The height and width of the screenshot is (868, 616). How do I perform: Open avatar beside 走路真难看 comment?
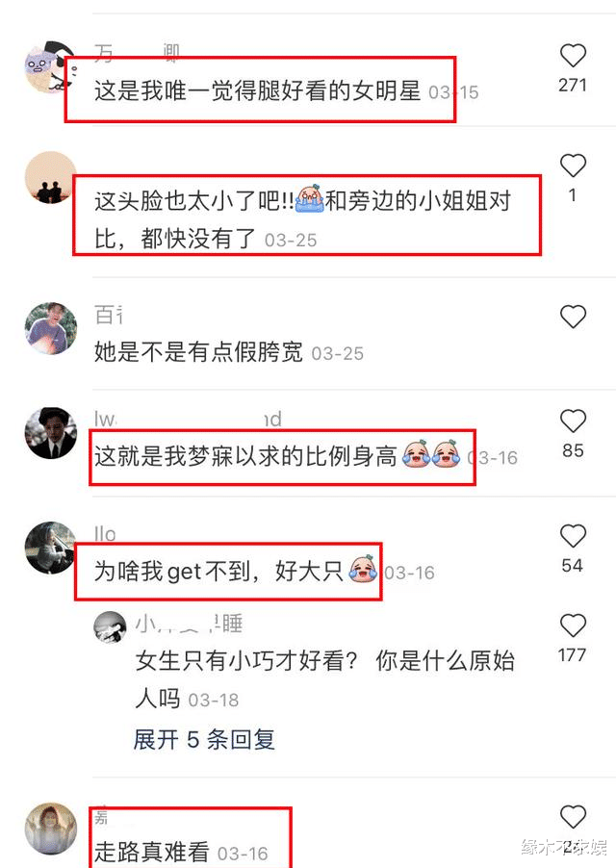pos(51,829)
